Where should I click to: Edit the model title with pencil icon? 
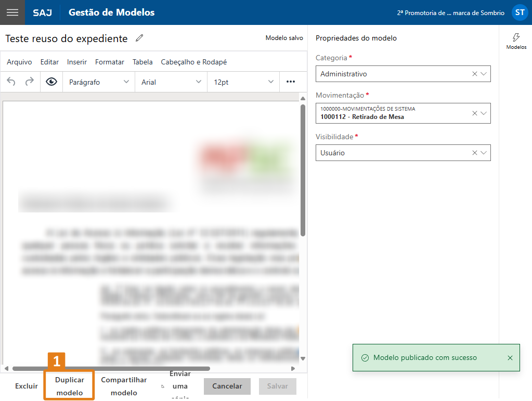tap(139, 38)
